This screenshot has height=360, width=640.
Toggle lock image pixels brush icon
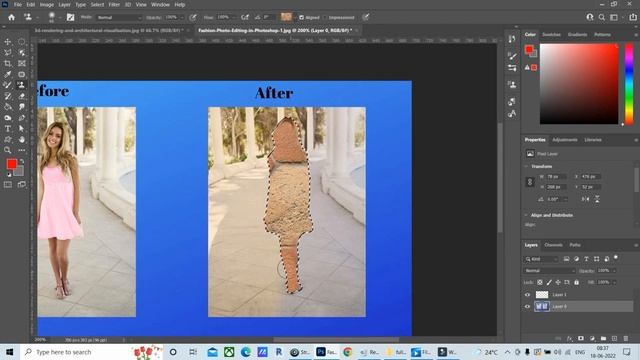[x=549, y=282]
